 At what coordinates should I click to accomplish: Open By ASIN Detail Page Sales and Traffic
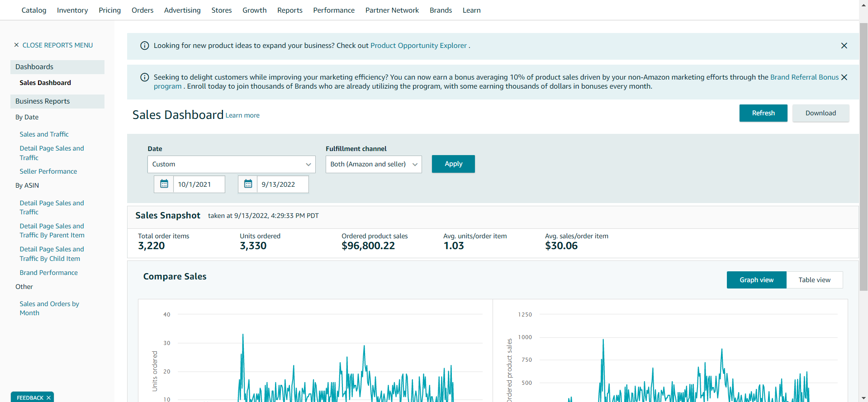52,208
